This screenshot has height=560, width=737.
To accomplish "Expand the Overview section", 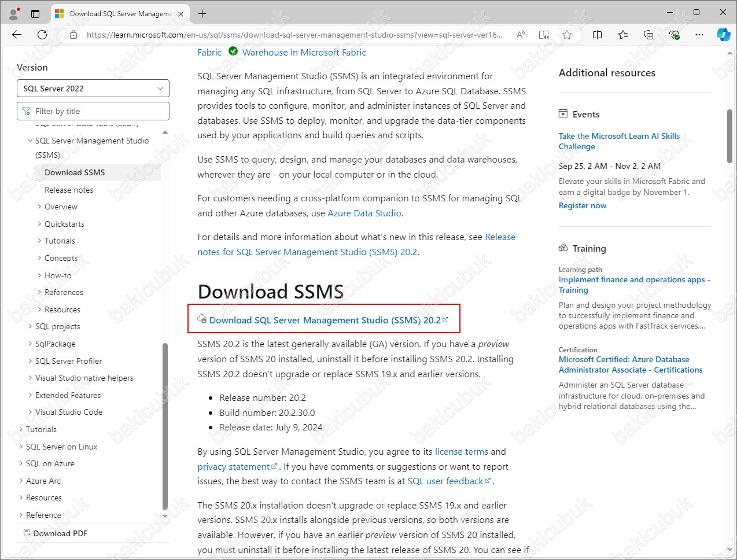I will coord(39,207).
